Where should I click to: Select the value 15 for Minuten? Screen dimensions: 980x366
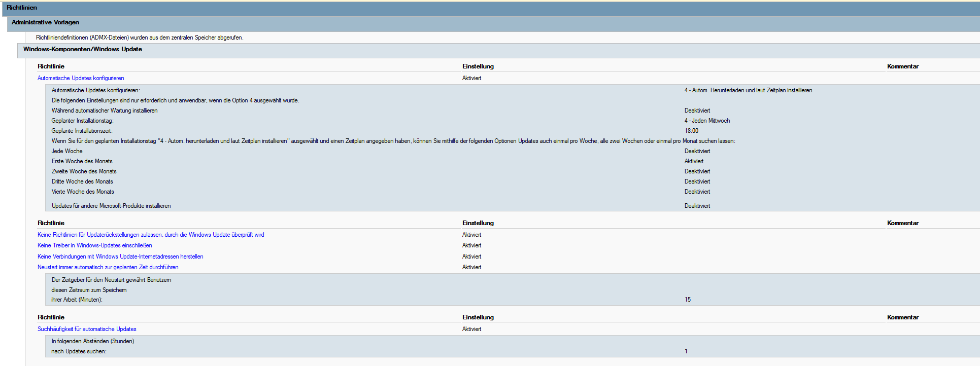tap(688, 300)
